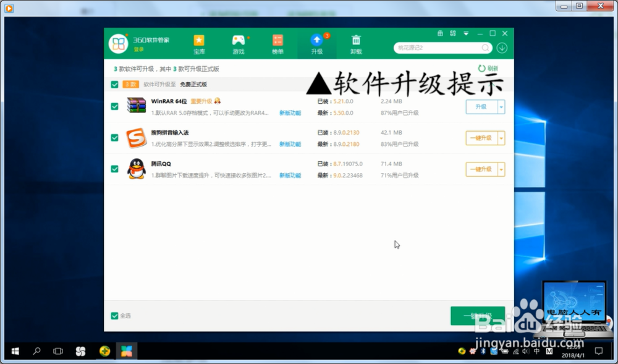618x364 pixels.
Task: Click the 登录 login link
Action: click(x=138, y=49)
